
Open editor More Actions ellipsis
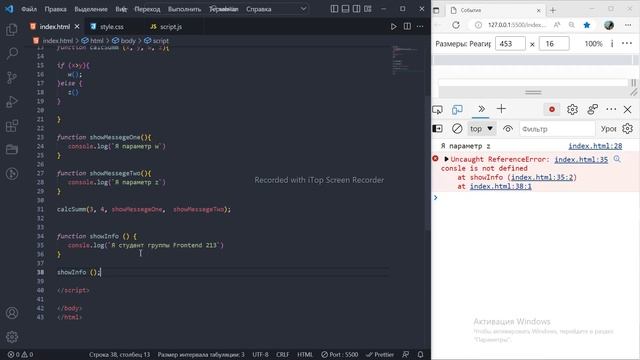click(420, 27)
